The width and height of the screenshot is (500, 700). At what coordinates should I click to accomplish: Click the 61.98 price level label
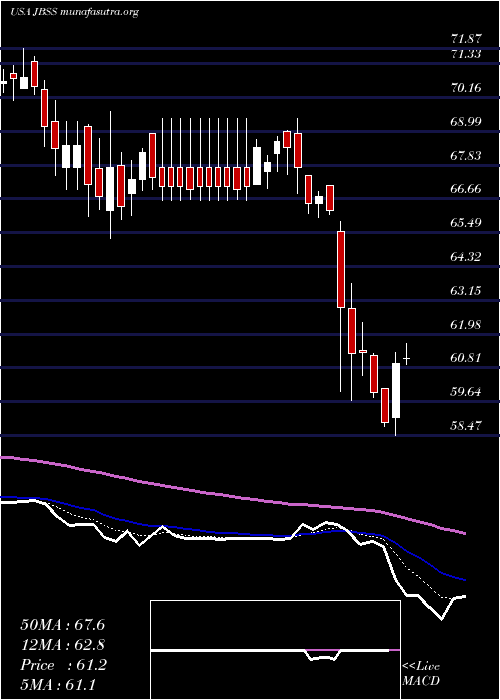click(466, 325)
